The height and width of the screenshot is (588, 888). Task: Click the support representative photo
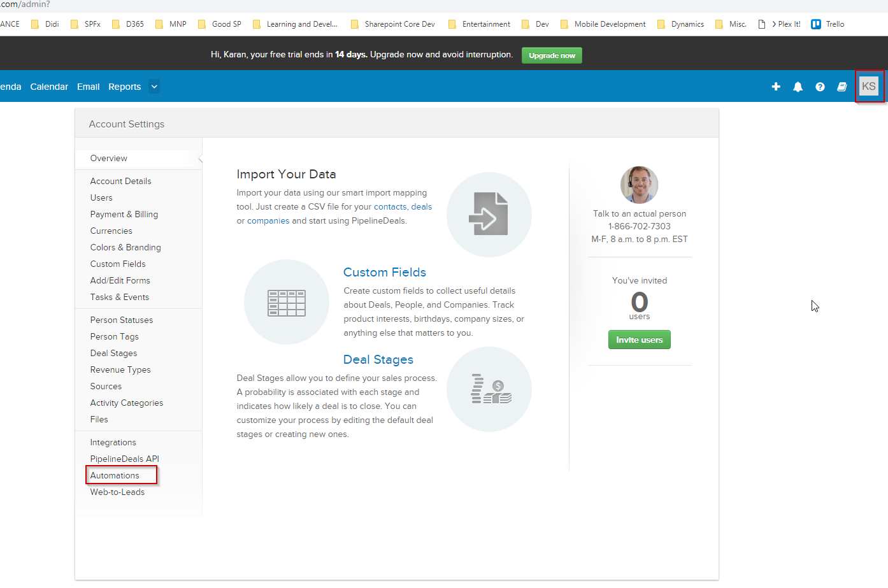pos(639,185)
